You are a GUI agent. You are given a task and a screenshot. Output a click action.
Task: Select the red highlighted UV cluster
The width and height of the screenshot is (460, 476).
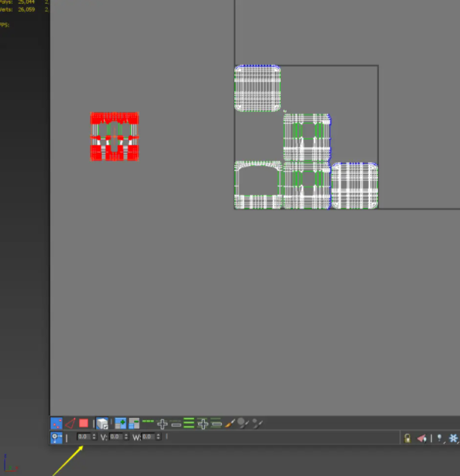114,136
